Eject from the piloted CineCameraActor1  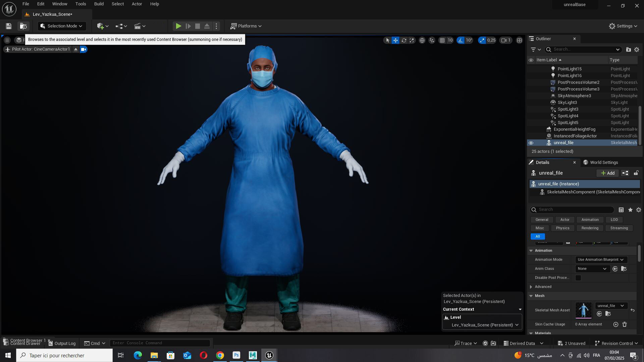tap(76, 49)
